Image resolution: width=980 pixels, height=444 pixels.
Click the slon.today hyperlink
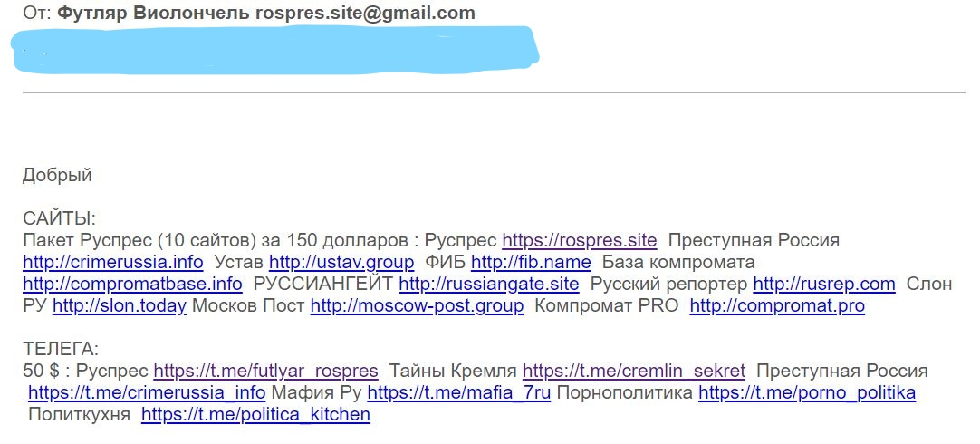[120, 305]
